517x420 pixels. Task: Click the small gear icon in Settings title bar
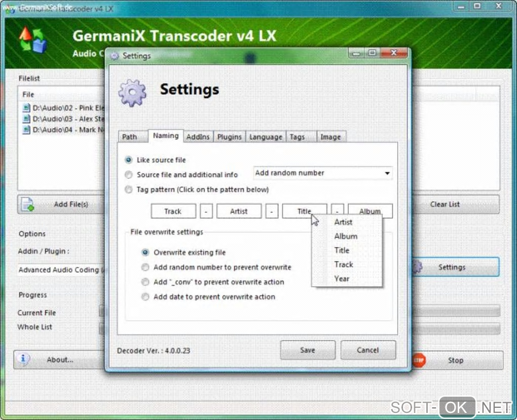(x=114, y=56)
